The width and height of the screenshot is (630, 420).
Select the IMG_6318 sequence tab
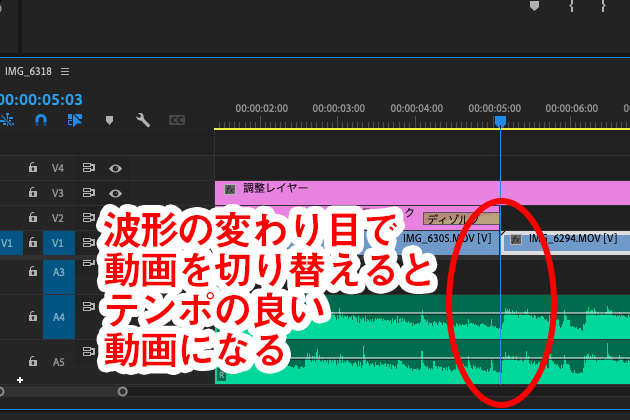tap(28, 72)
